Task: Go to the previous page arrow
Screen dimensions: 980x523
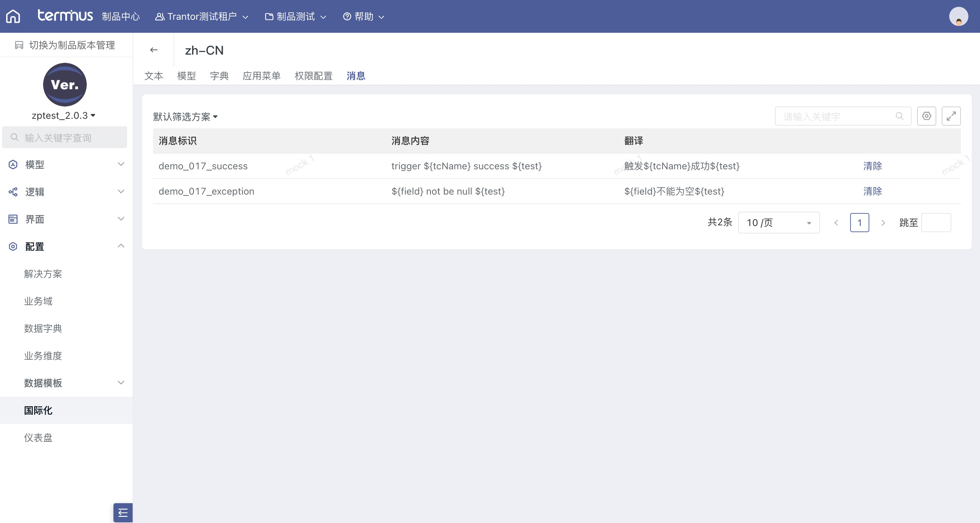Action: [836, 223]
